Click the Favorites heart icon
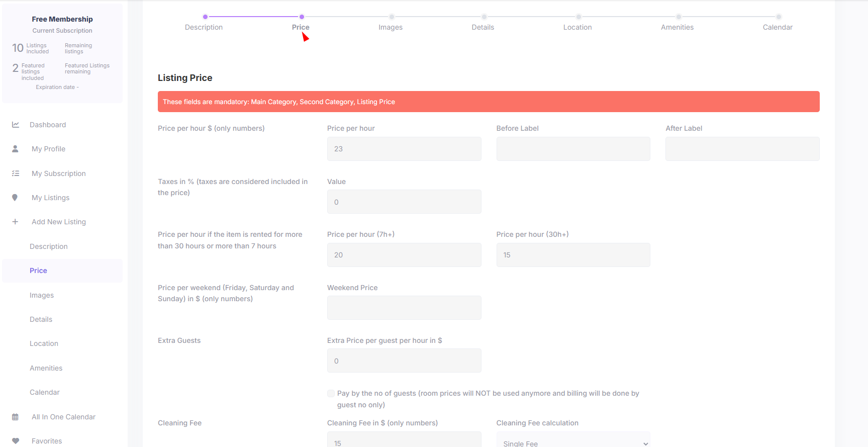Image resolution: width=868 pixels, height=447 pixels. click(x=16, y=441)
